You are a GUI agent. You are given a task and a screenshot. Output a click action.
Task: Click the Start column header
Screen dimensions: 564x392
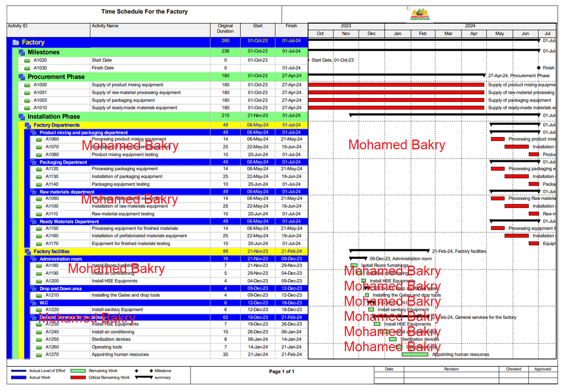(x=258, y=30)
